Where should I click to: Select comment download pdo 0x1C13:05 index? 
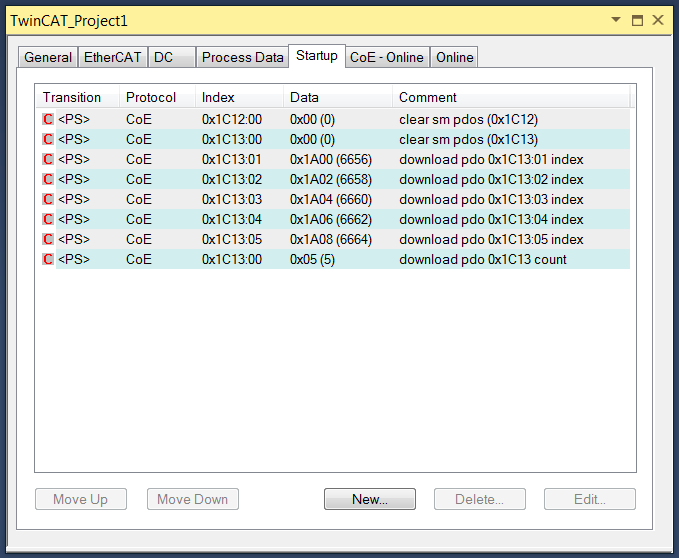tap(491, 239)
